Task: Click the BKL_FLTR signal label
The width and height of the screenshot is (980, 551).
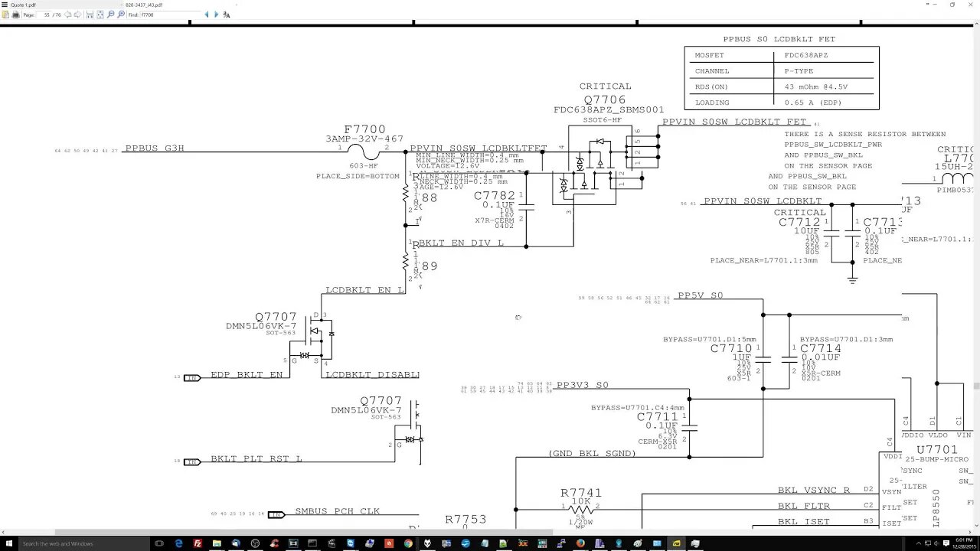Action: (804, 506)
